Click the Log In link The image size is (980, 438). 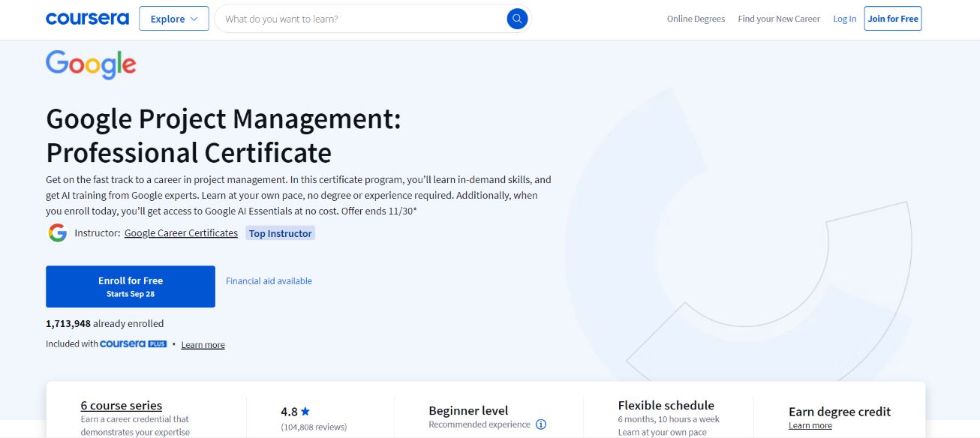tap(844, 19)
